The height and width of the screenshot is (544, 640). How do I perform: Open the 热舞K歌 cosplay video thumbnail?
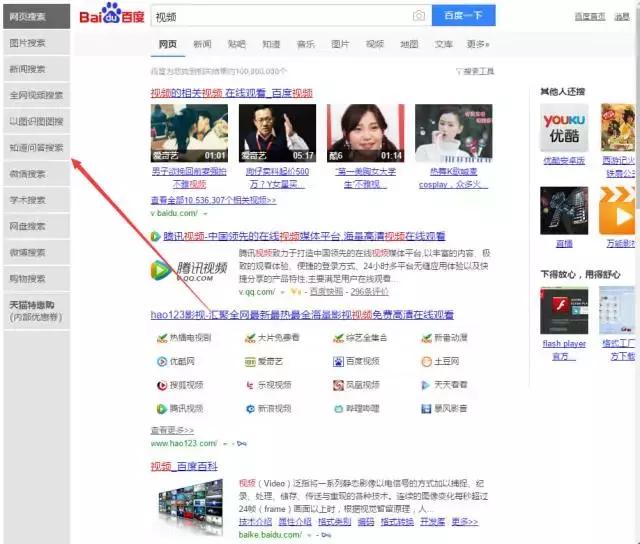point(454,133)
